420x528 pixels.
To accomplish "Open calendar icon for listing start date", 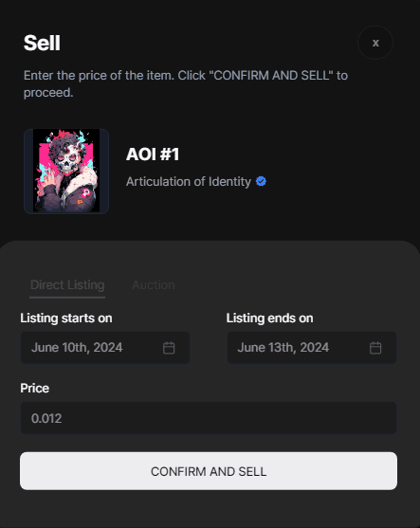I will pos(169,348).
